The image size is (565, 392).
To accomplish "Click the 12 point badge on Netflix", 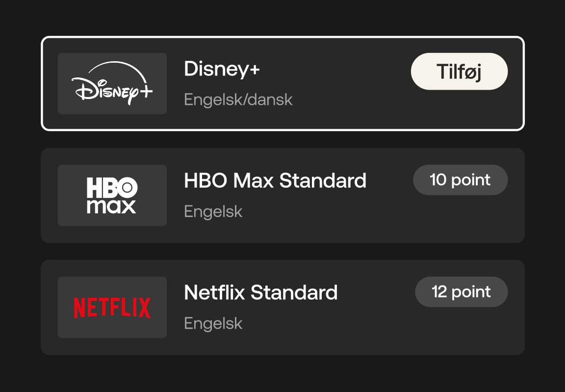I will (x=461, y=292).
